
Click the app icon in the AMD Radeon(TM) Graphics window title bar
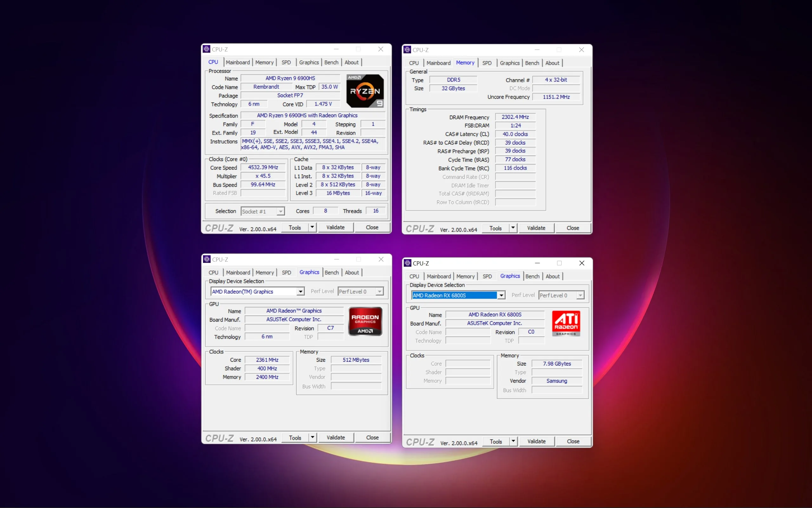(207, 259)
